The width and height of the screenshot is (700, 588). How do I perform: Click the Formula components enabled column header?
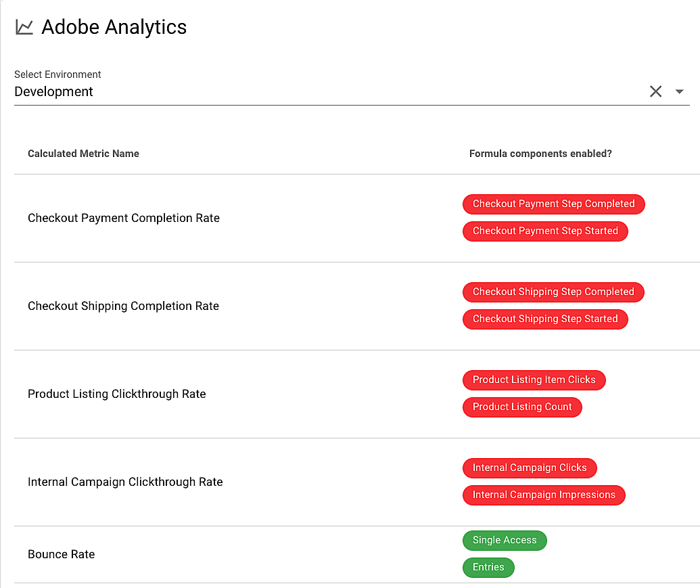tap(540, 154)
